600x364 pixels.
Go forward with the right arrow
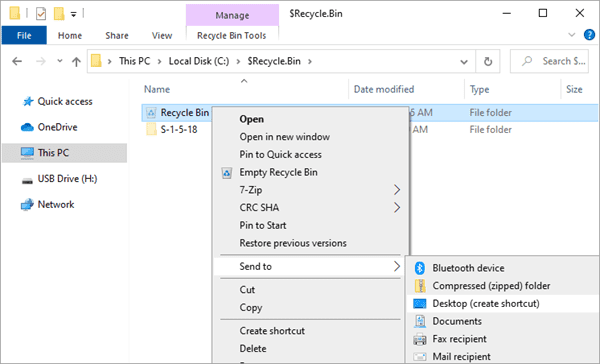pyautogui.click(x=40, y=61)
